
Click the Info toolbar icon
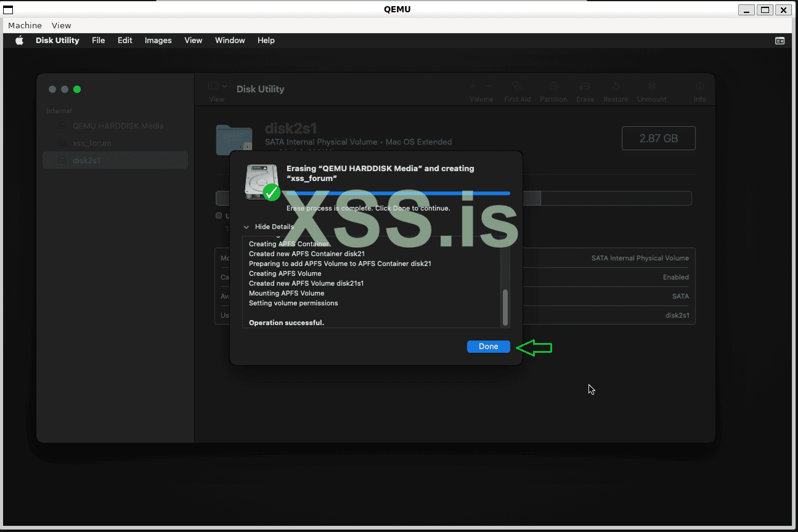coord(700,87)
